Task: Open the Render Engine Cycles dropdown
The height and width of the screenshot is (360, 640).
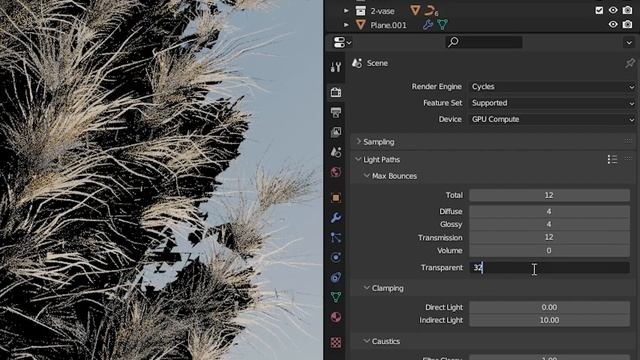Action: (553, 87)
